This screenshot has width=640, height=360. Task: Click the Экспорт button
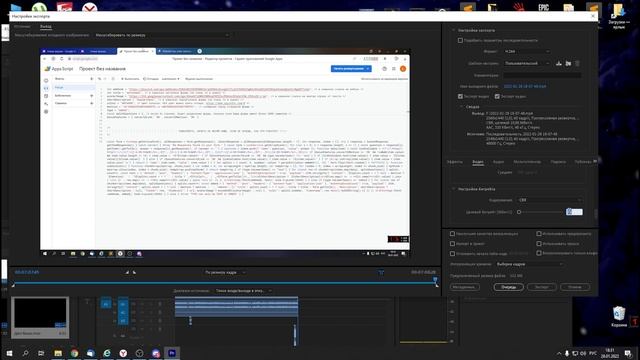click(x=542, y=287)
